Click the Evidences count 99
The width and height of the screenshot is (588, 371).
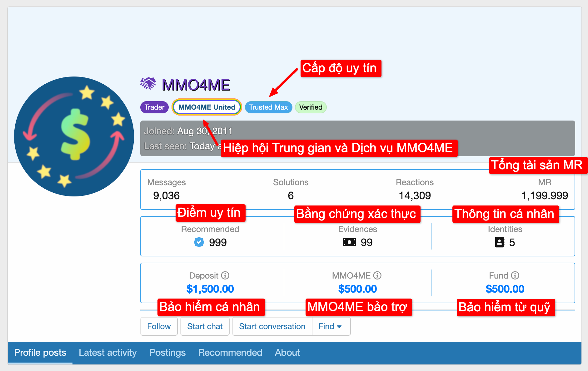(366, 242)
